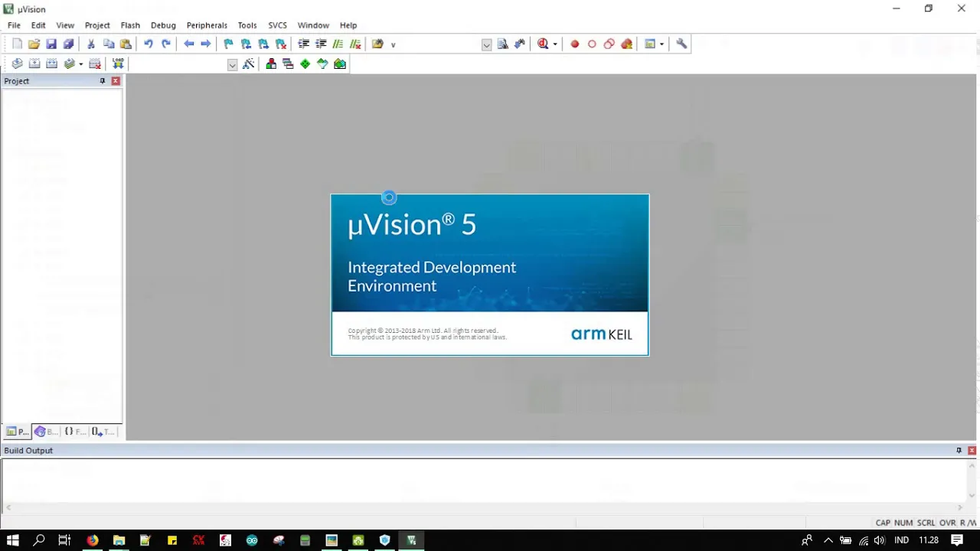Click the Incremental Find binoculars icon
The width and height of the screenshot is (980, 551).
[x=521, y=44]
